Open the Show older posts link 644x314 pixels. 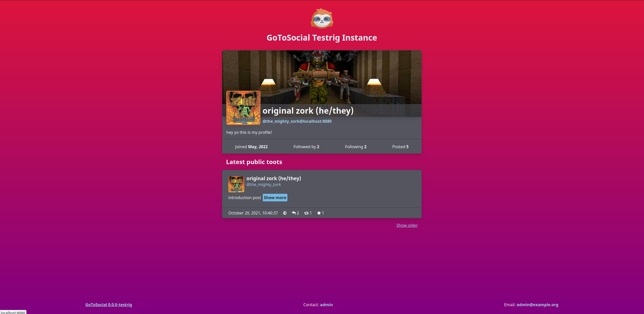pos(406,225)
